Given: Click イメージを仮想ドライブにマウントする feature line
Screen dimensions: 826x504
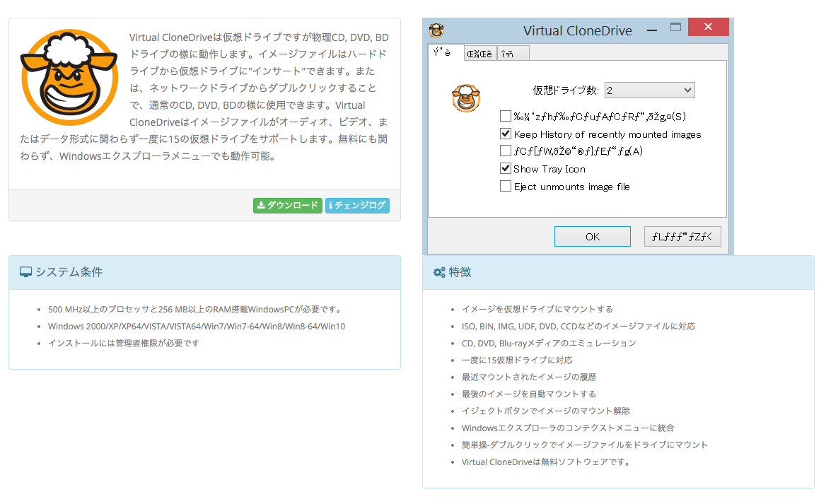Looking at the screenshot, I should [537, 309].
